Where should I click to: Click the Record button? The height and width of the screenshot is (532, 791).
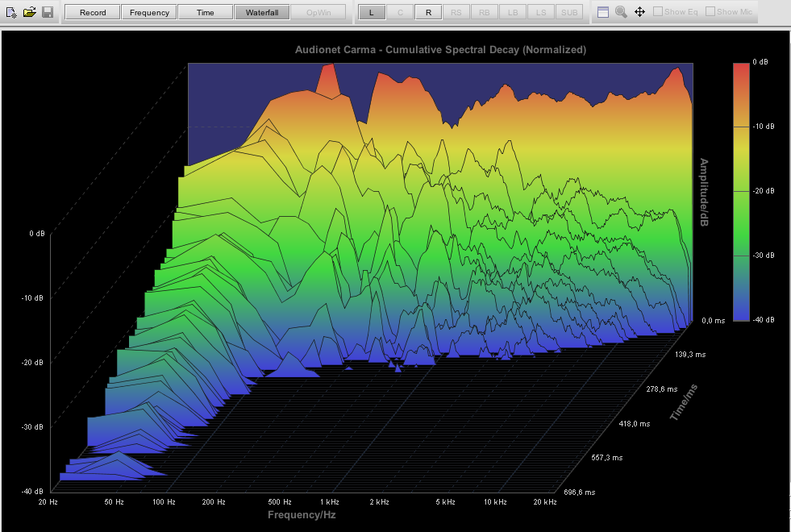(93, 12)
